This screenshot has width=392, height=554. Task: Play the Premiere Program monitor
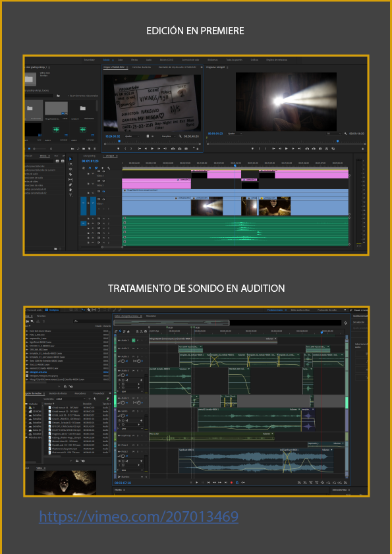[x=287, y=149]
